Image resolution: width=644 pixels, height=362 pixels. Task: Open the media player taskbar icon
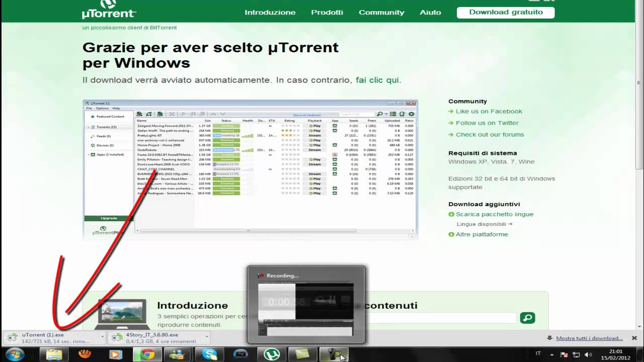[116, 354]
